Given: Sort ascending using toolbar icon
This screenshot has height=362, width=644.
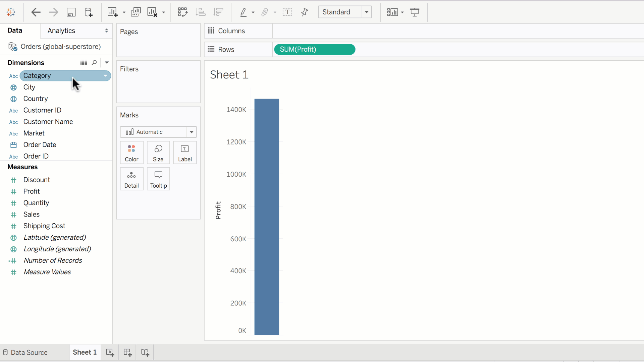Looking at the screenshot, I should click(x=201, y=12).
